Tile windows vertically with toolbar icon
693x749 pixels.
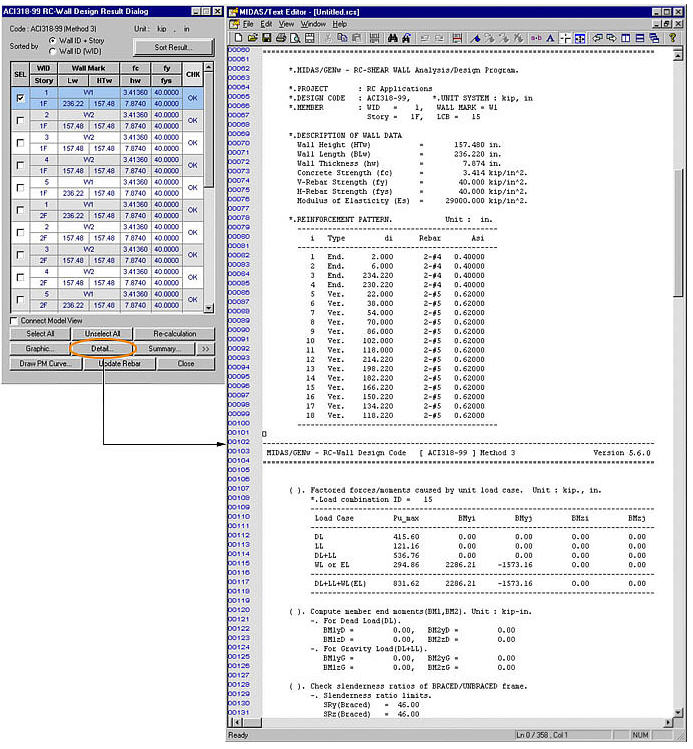click(626, 38)
